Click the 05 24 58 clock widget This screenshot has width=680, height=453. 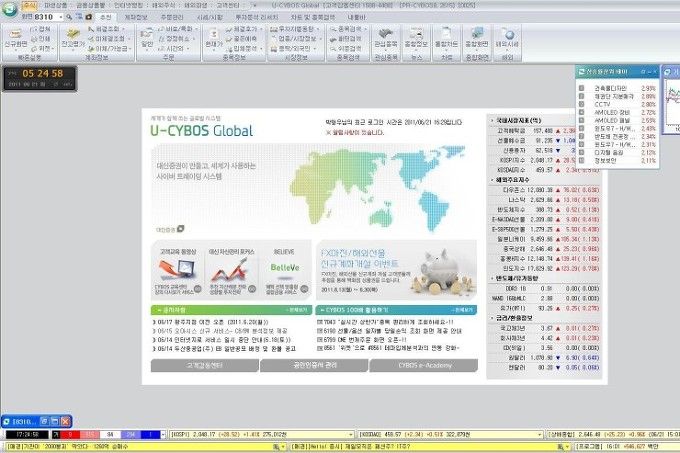tap(40, 78)
